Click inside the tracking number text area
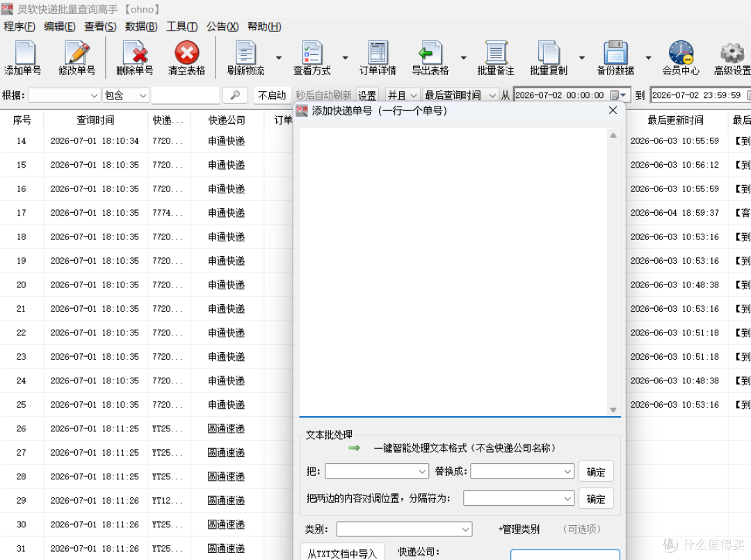The image size is (751, 560). click(453, 271)
